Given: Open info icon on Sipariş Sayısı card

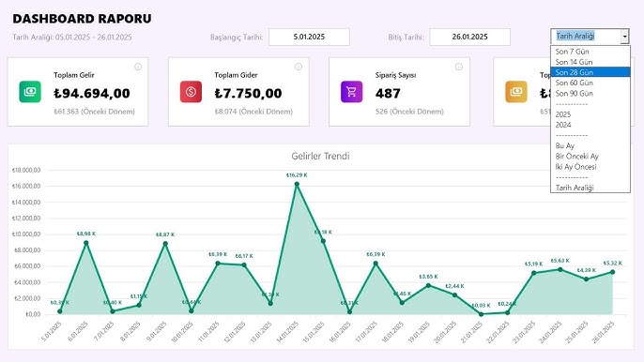Looking at the screenshot, I should click(x=459, y=67).
